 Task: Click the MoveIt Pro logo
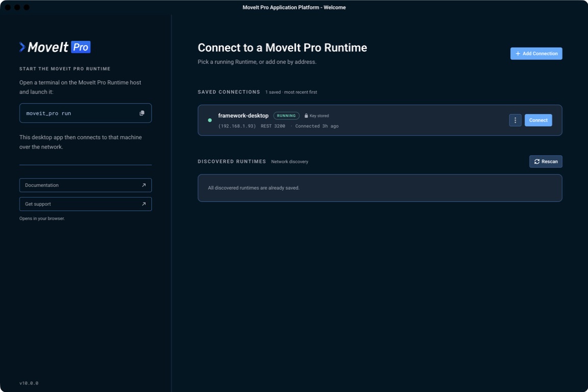pos(55,47)
